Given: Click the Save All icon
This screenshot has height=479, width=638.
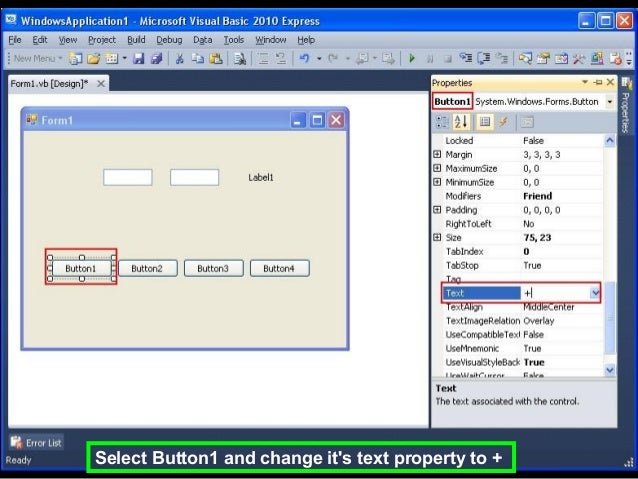Looking at the screenshot, I should tap(157, 59).
